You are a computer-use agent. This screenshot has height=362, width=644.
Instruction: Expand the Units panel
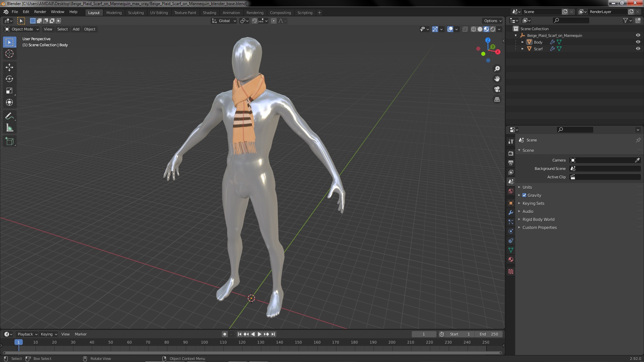click(527, 187)
